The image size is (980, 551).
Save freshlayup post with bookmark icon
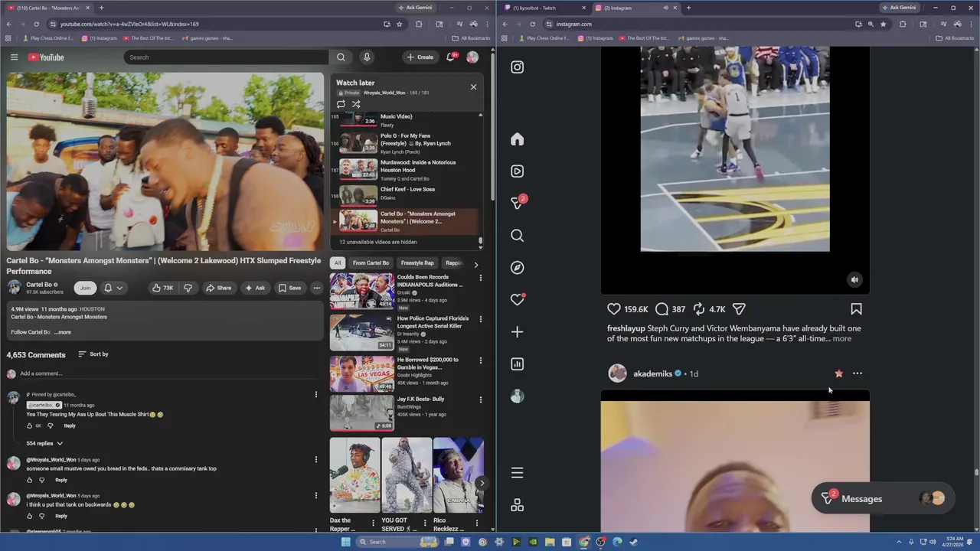click(856, 309)
